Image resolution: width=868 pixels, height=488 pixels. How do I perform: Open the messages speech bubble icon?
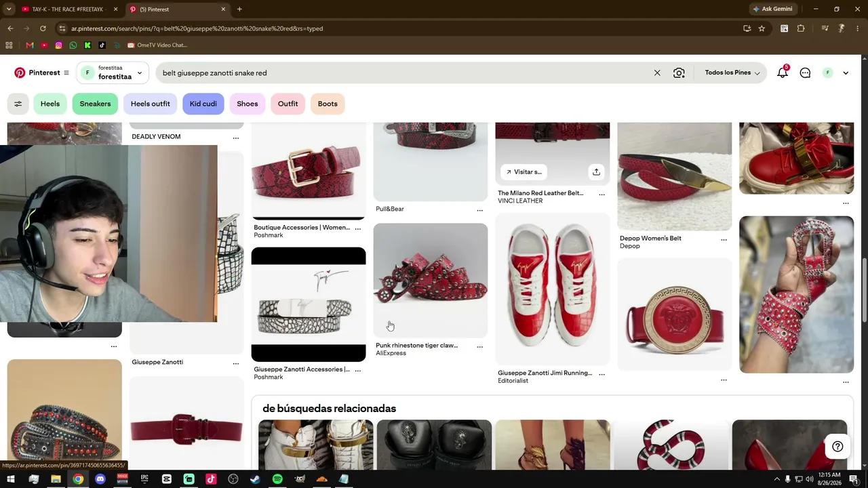click(x=805, y=73)
